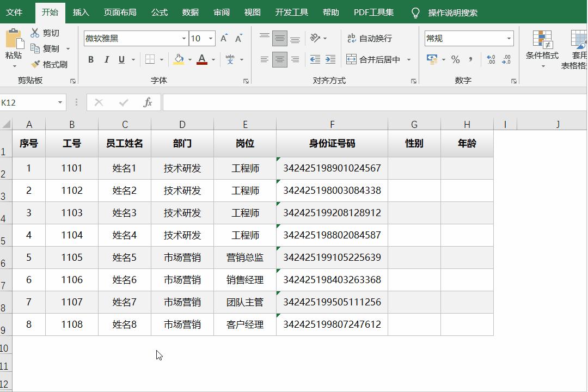
Task: Click the 增大字号 increase font size icon
Action: 223,39
